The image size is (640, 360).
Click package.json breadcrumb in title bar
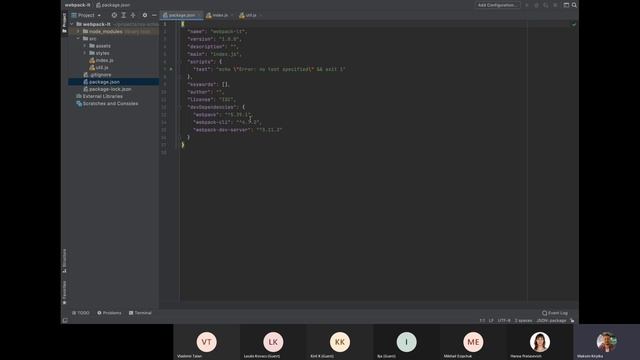pos(113,5)
